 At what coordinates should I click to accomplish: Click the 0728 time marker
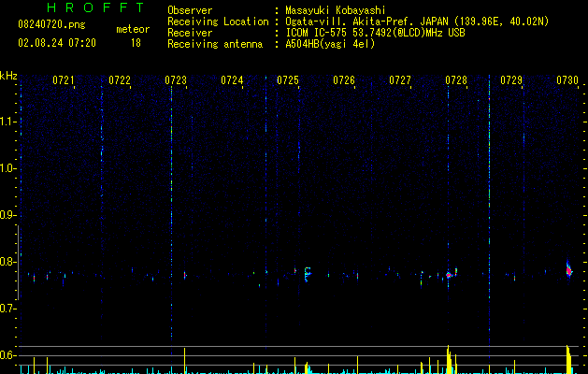click(x=456, y=80)
